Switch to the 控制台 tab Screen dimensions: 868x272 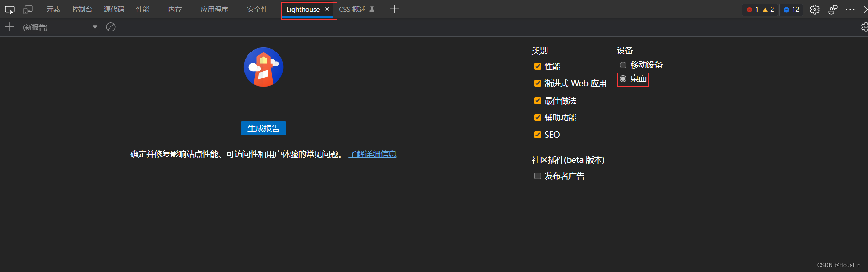coord(82,10)
